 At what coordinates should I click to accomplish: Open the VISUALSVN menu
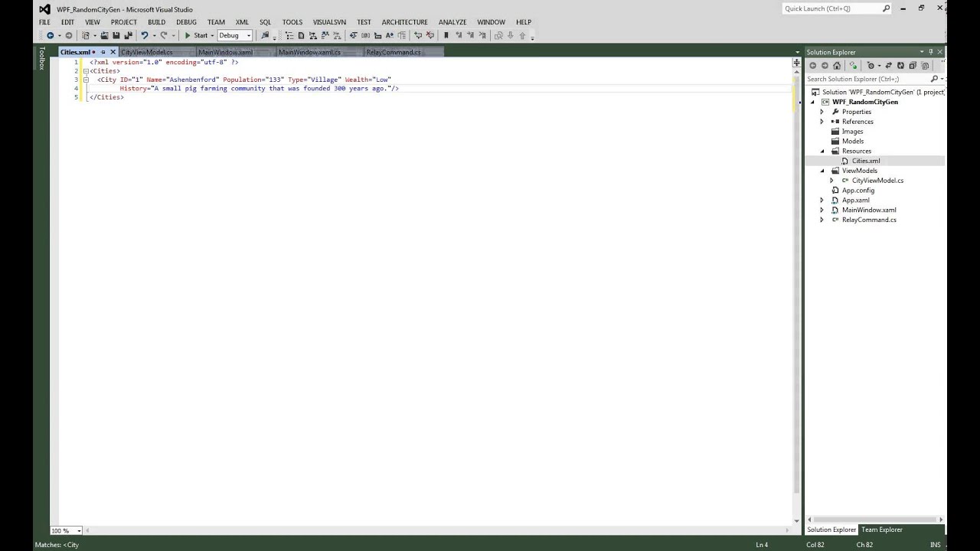click(x=329, y=22)
